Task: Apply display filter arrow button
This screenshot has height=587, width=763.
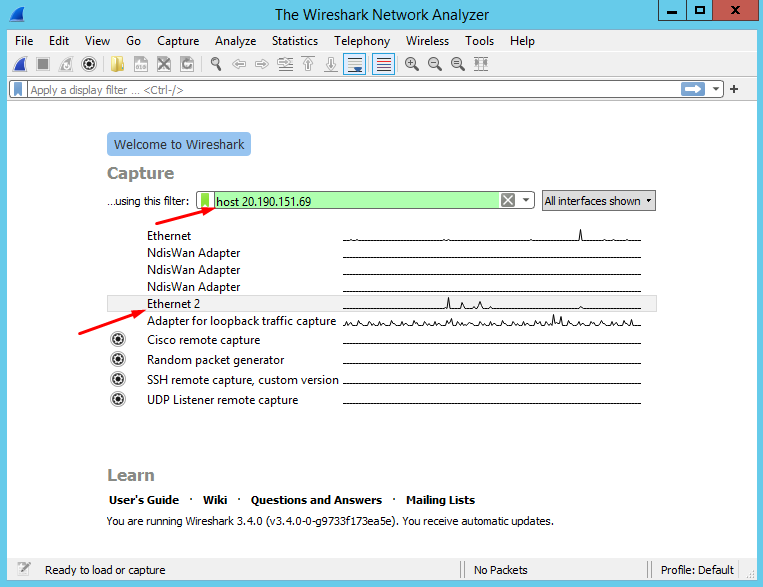Action: click(693, 89)
